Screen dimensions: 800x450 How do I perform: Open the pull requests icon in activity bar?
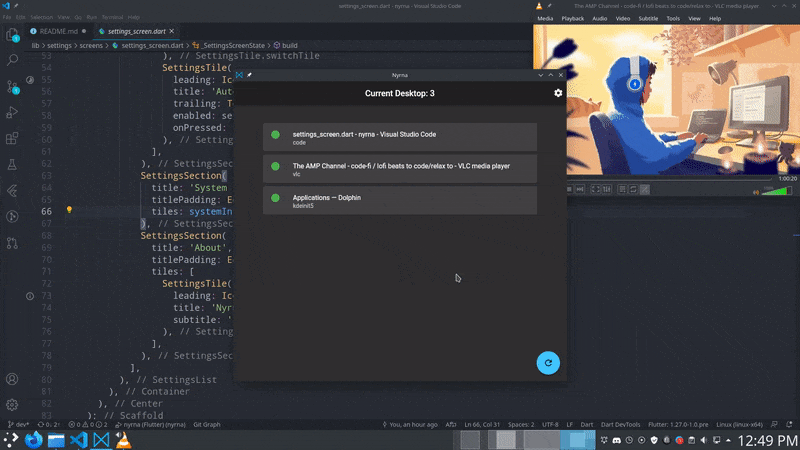click(x=12, y=243)
